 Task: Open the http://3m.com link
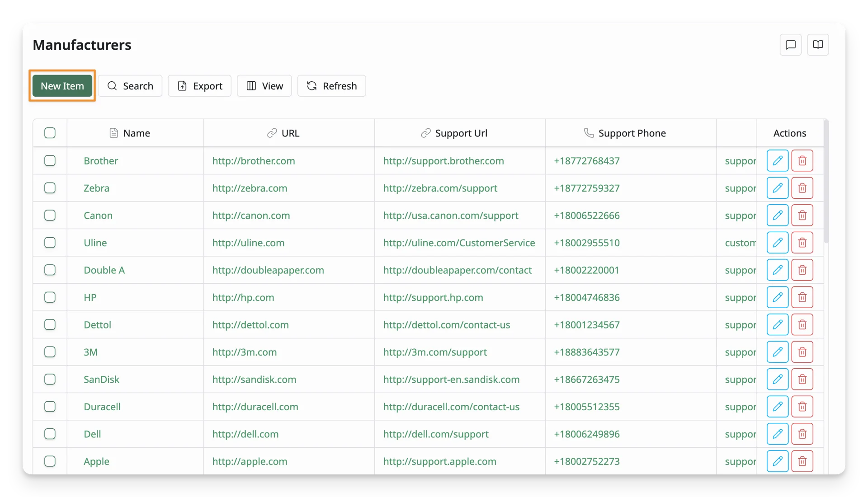tap(245, 352)
